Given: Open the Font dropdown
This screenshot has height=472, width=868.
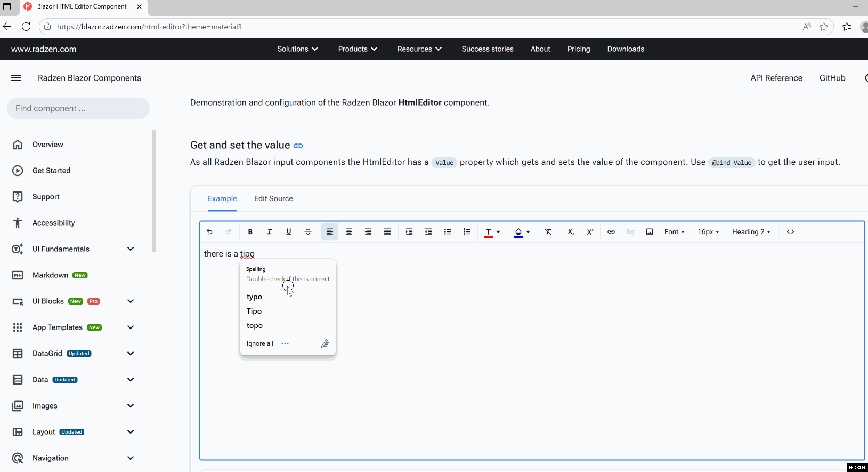Looking at the screenshot, I should [x=675, y=232].
